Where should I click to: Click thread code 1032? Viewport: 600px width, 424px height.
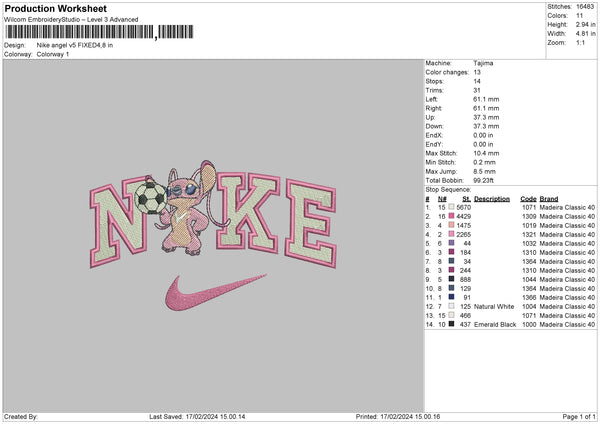pyautogui.click(x=529, y=243)
